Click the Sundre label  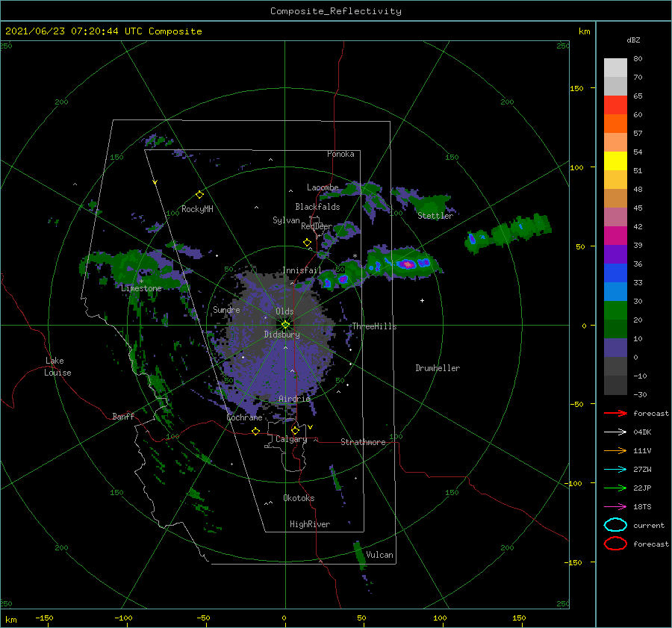tap(226, 309)
